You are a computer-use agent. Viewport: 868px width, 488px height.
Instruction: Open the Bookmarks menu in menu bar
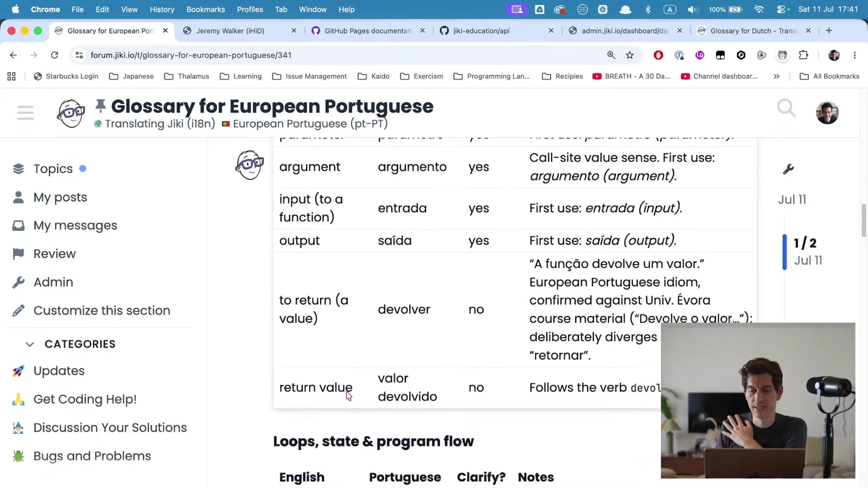[206, 9]
